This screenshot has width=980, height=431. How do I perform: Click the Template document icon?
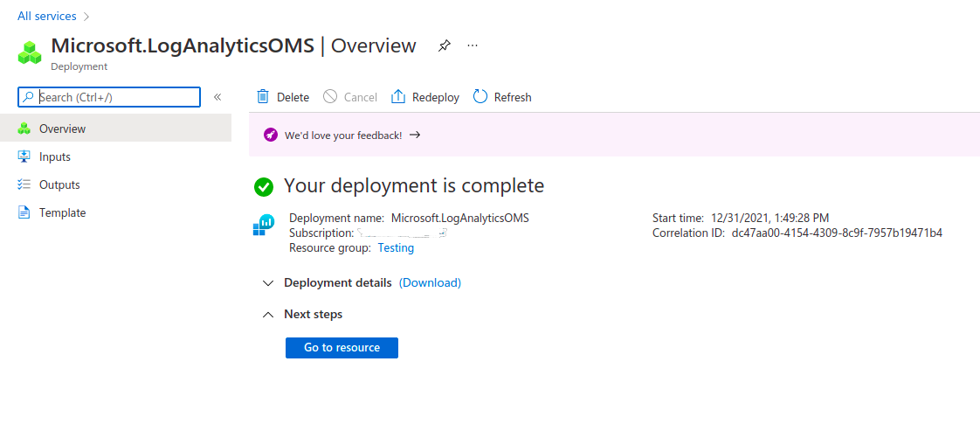pyautogui.click(x=24, y=212)
